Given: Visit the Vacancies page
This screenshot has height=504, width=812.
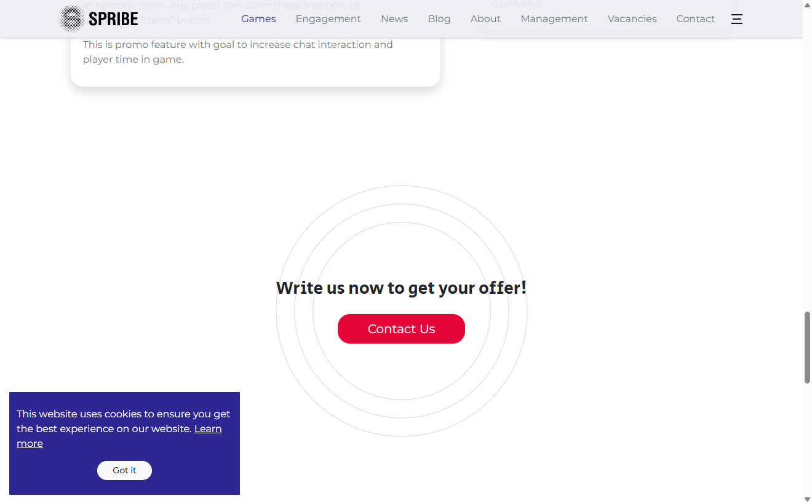Looking at the screenshot, I should click(x=632, y=19).
